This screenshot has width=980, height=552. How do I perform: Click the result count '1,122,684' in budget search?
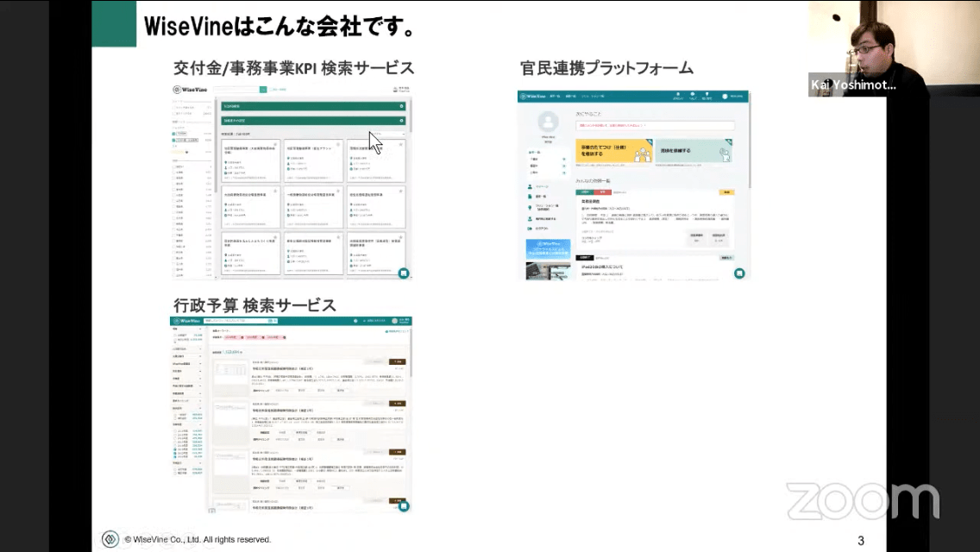pyautogui.click(x=232, y=352)
